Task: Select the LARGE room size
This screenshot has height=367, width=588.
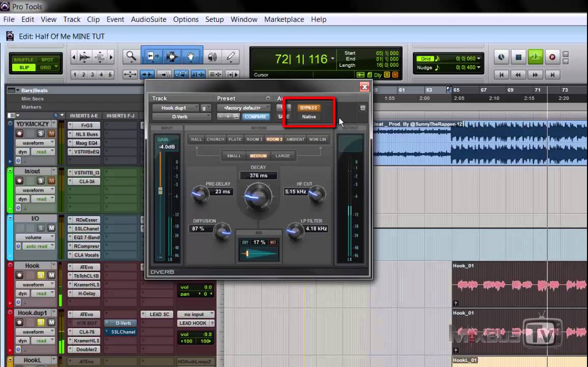Action: [282, 156]
